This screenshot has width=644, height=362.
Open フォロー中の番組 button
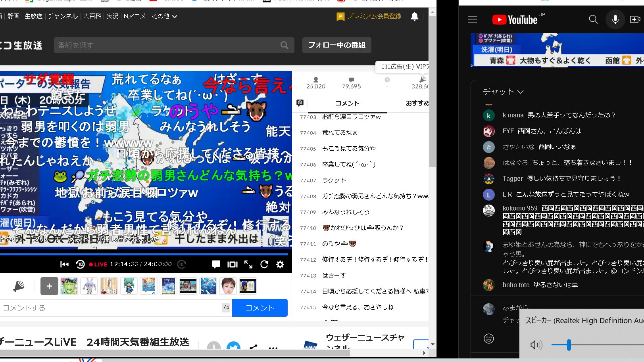337,45
